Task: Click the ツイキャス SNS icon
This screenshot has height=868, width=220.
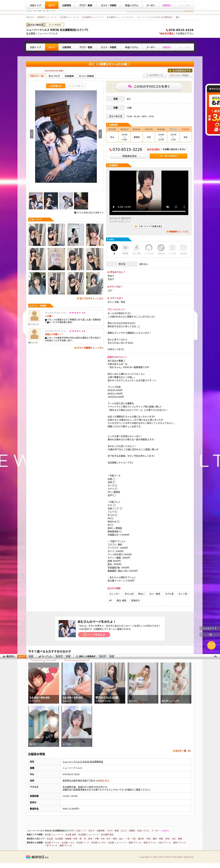Action: 149,248
